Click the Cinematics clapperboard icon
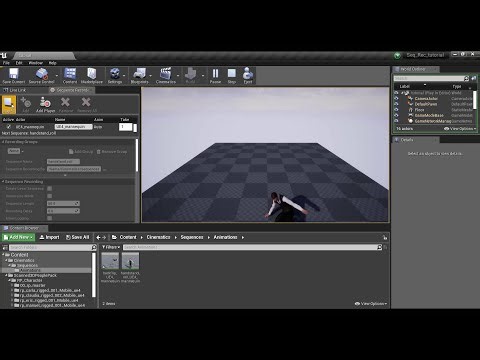 point(165,73)
